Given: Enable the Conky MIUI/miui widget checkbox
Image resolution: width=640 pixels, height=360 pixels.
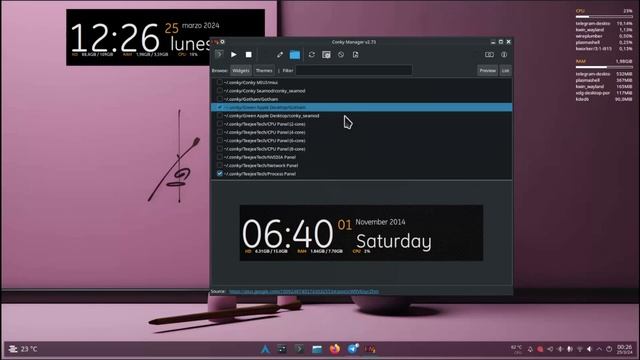Looking at the screenshot, I should pyautogui.click(x=220, y=82).
